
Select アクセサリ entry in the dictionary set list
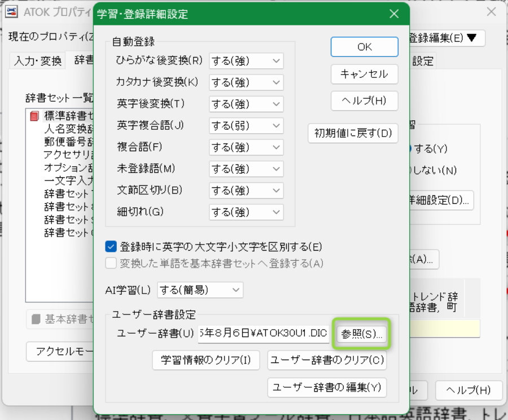(69, 155)
